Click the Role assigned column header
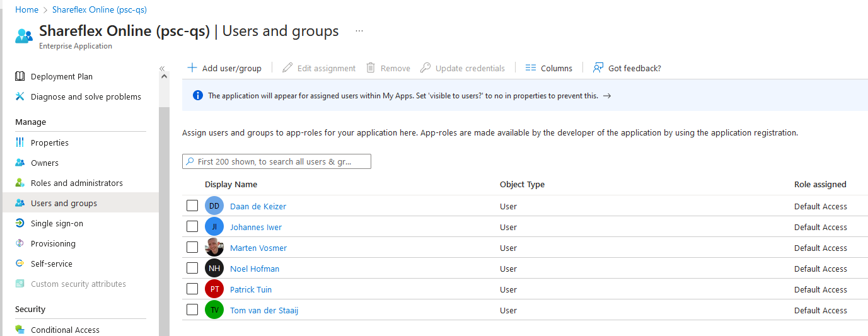The image size is (868, 336). [820, 185]
